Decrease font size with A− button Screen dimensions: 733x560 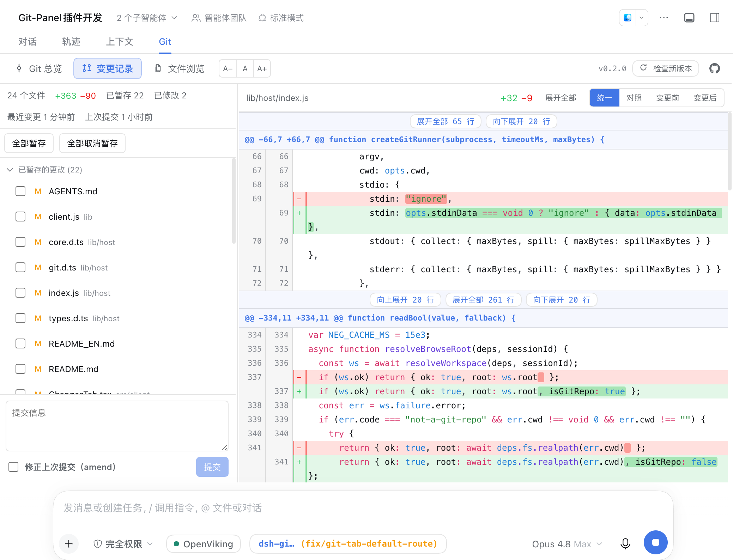point(228,68)
